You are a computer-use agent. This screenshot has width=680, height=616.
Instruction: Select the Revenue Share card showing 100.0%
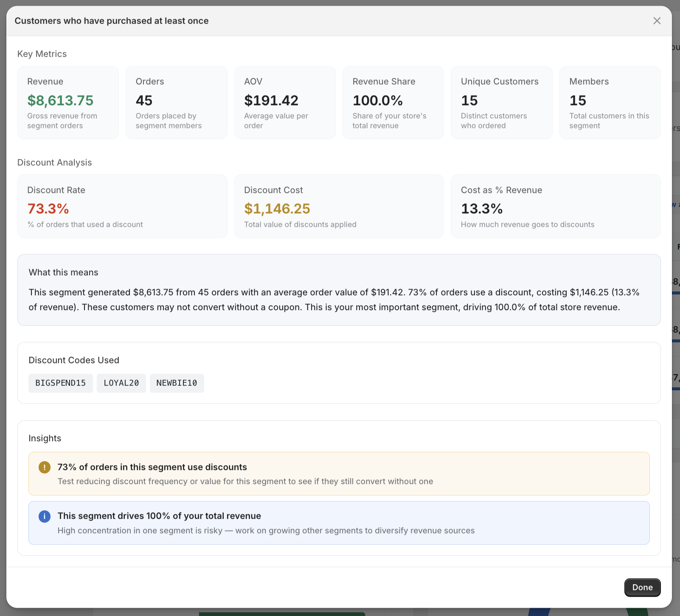(x=393, y=102)
